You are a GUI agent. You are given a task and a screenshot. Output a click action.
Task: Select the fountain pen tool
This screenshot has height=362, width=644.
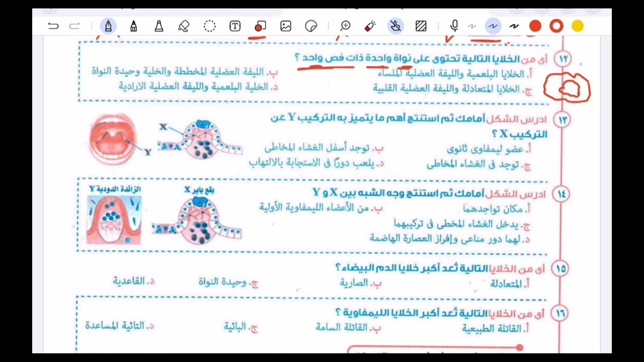(108, 26)
